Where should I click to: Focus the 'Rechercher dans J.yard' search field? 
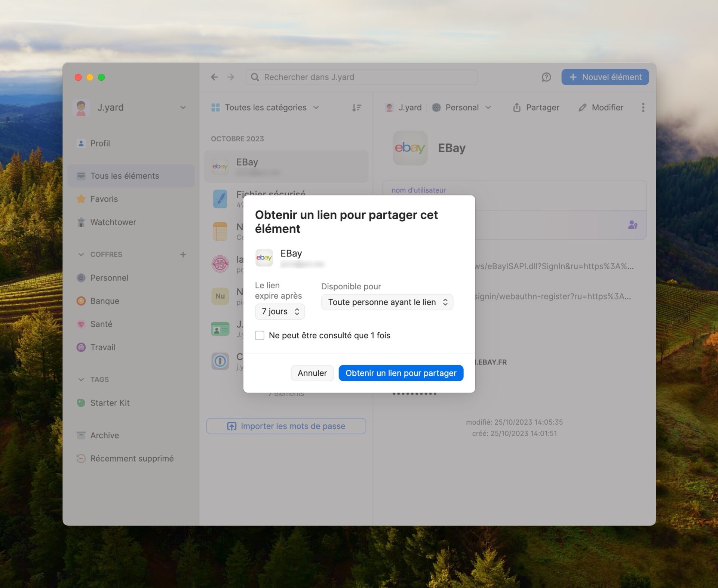[361, 77]
